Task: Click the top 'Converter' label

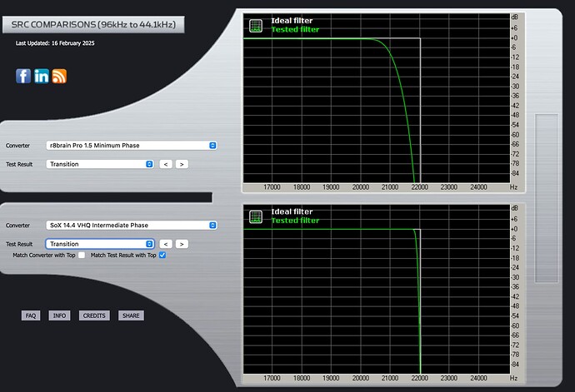Action: 17,146
